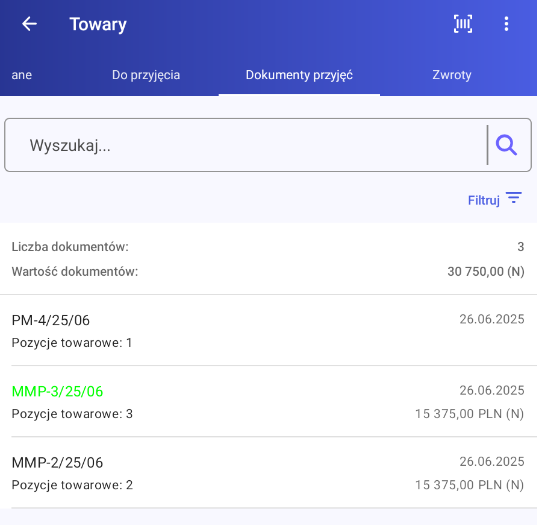Image resolution: width=537 pixels, height=525 pixels.
Task: Click the Towary header title
Action: pos(98,25)
